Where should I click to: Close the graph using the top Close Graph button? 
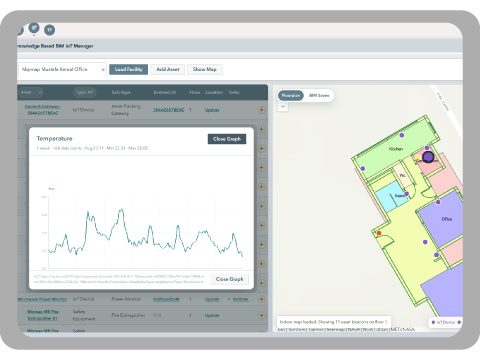pos(227,139)
